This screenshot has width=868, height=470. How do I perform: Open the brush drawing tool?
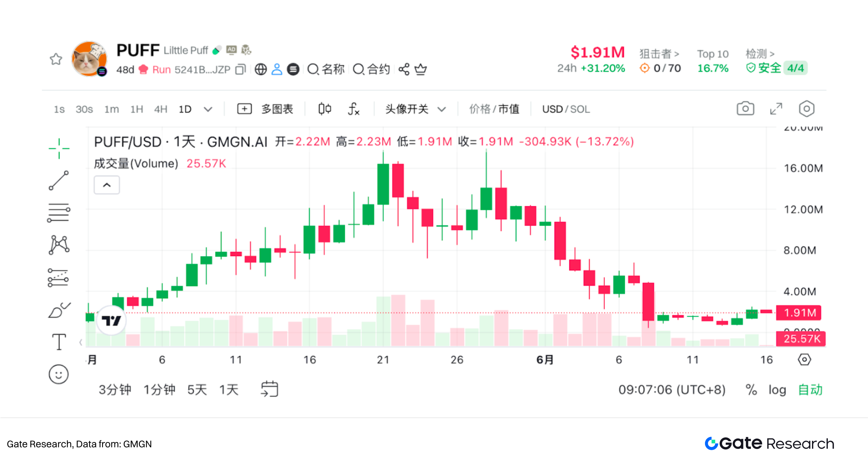59,311
